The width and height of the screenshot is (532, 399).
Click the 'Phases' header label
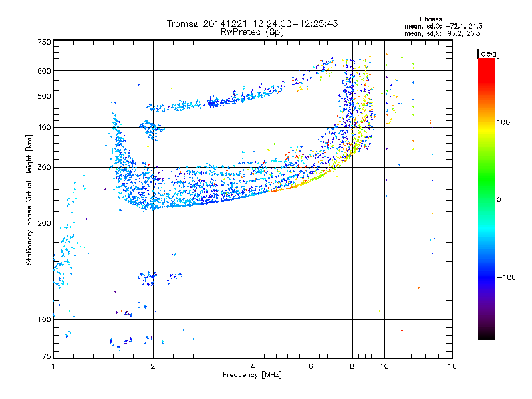tap(430, 19)
